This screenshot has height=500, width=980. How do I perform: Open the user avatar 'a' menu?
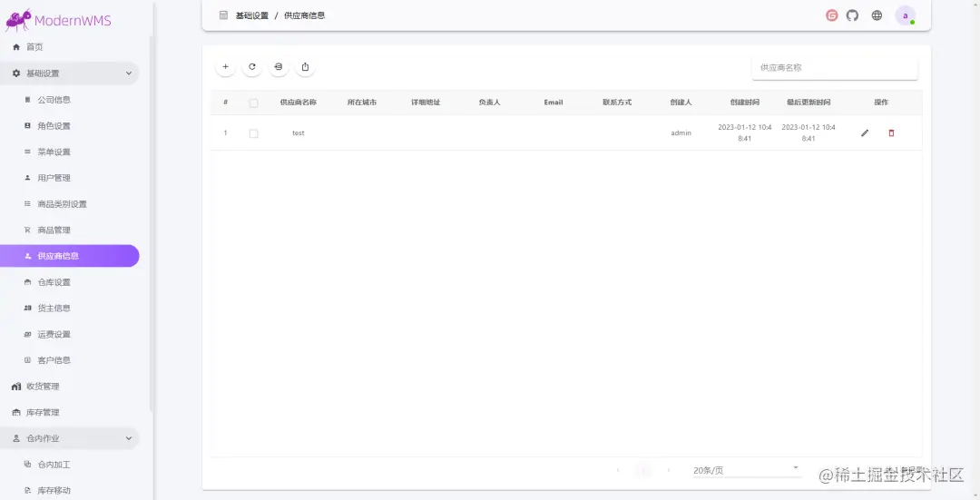tap(905, 15)
